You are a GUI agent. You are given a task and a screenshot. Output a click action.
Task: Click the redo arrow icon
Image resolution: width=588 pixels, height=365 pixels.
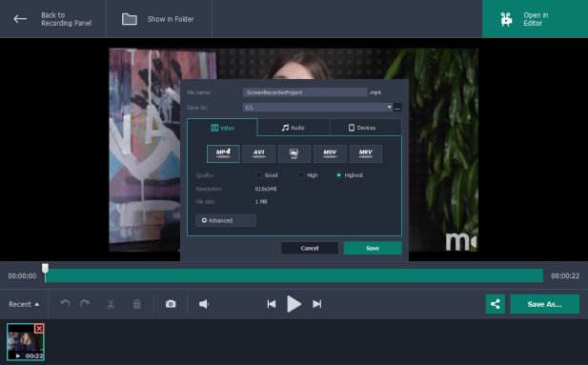pyautogui.click(x=85, y=303)
